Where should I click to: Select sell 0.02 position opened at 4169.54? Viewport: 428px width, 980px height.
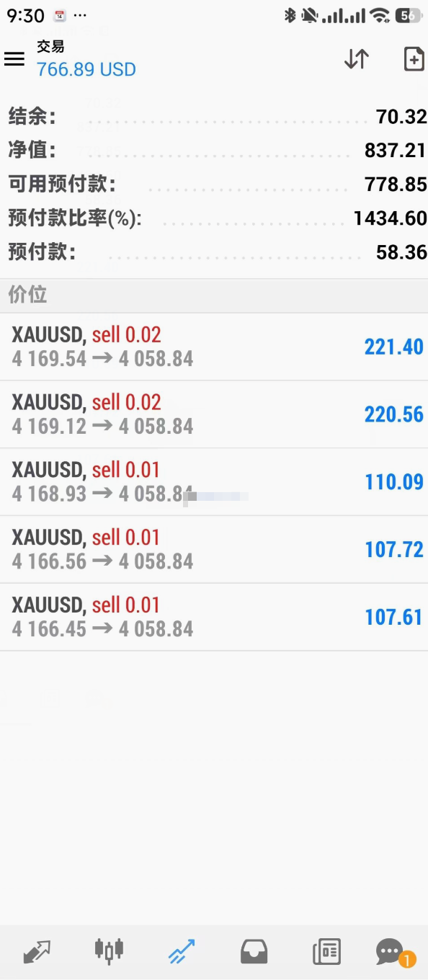coord(214,347)
